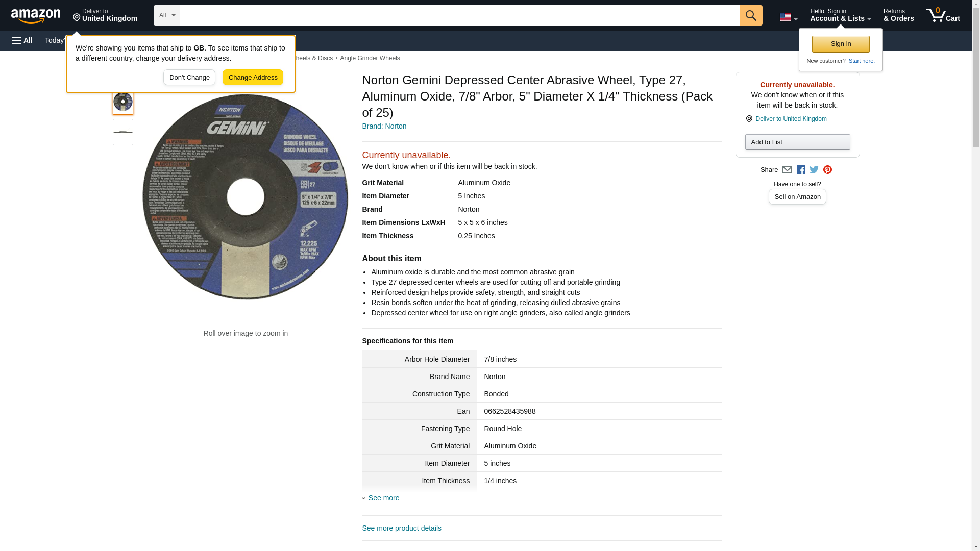Open search category All dropdown

click(x=167, y=15)
